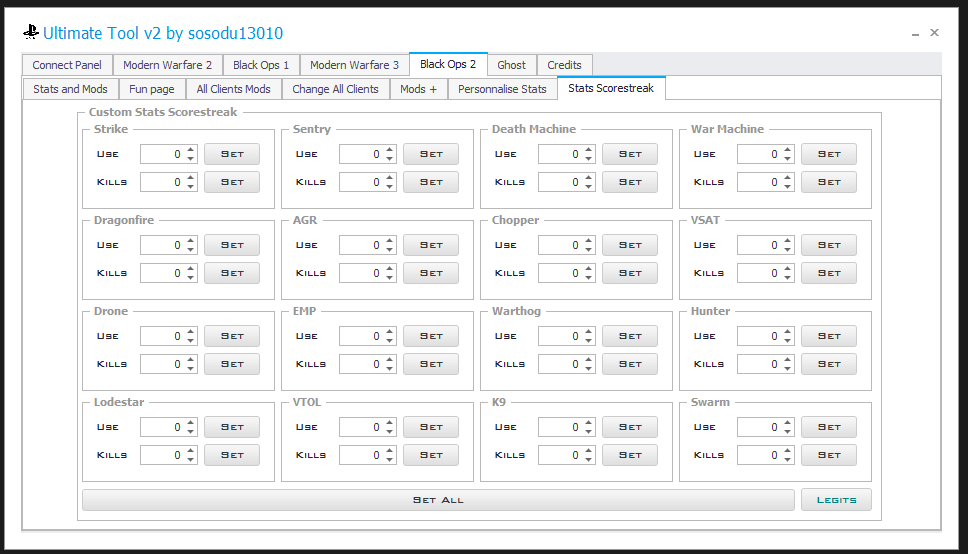Viewport: 968px width, 554px height.
Task: Decrease War Machine Kills with down arrow
Action: click(788, 187)
